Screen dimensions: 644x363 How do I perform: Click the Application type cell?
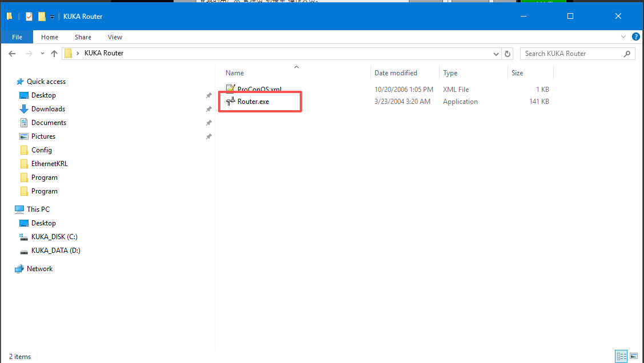[460, 102]
